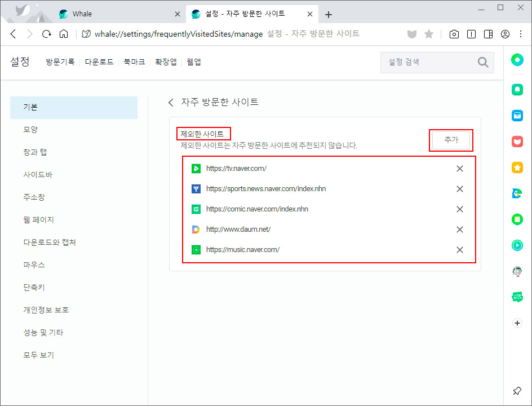
Task: Open the green square sidebar app
Action: tap(517, 219)
